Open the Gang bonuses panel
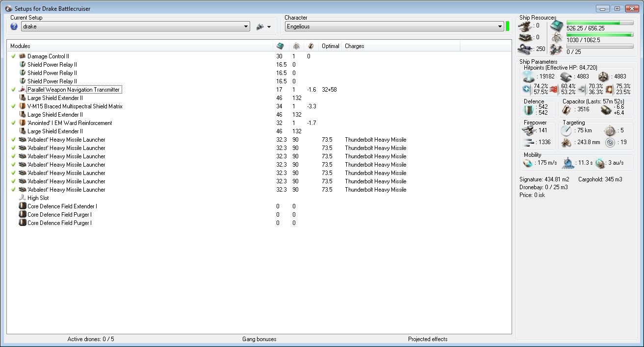Viewport: 644px width, 347px height. tap(259, 339)
